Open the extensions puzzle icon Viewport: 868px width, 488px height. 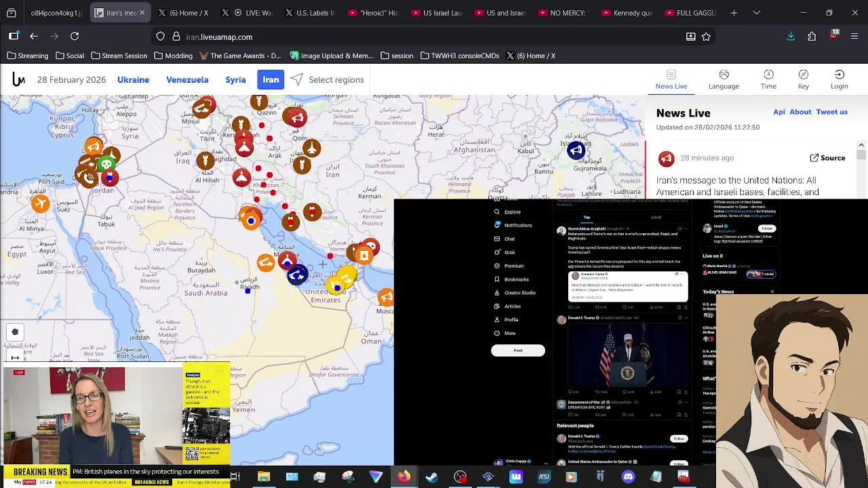tap(812, 37)
